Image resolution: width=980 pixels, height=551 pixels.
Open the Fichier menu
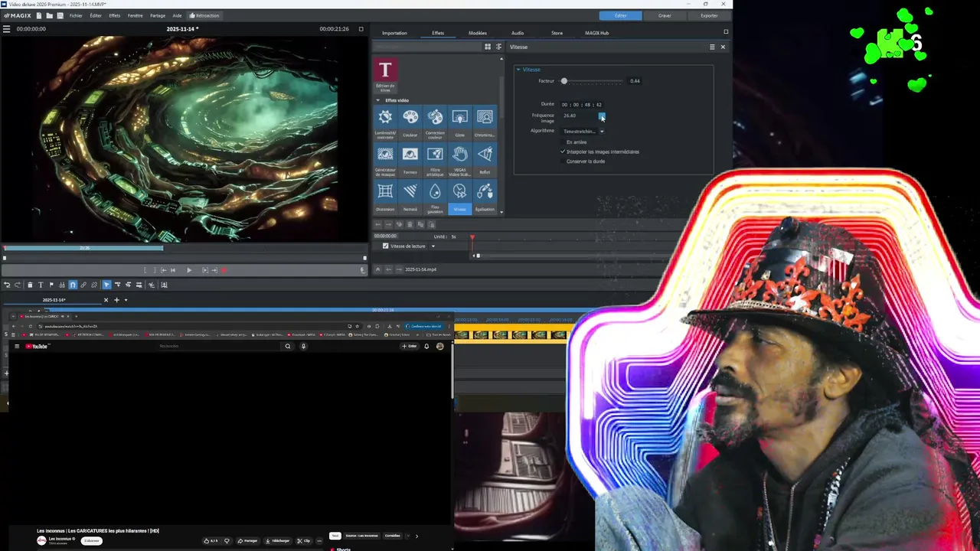[76, 15]
